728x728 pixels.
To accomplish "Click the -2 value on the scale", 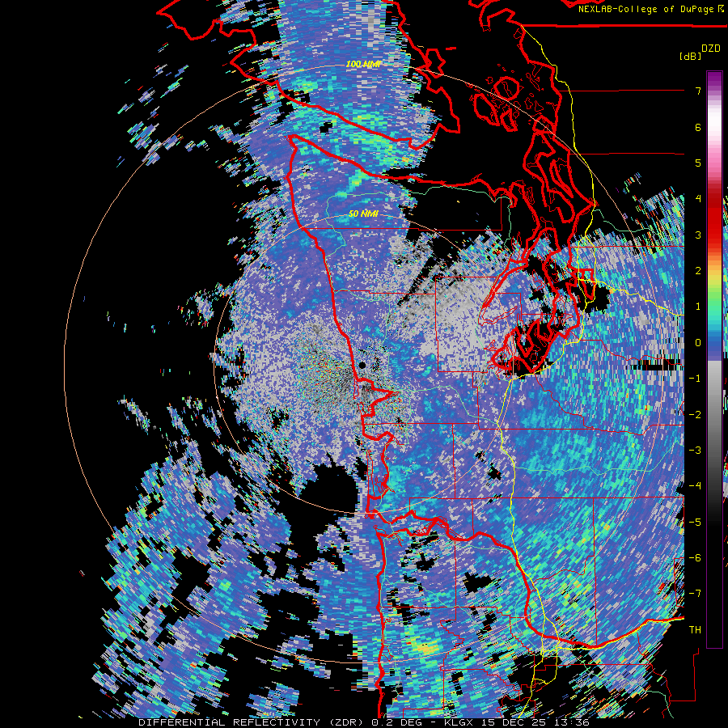I will point(695,415).
